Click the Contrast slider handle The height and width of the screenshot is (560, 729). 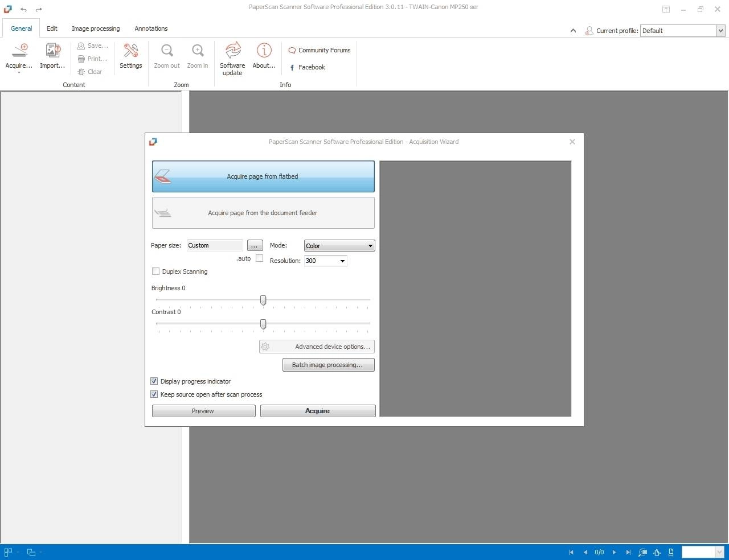click(263, 324)
